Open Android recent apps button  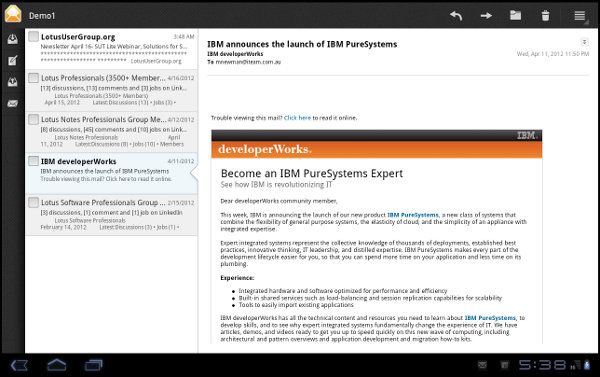(93, 365)
